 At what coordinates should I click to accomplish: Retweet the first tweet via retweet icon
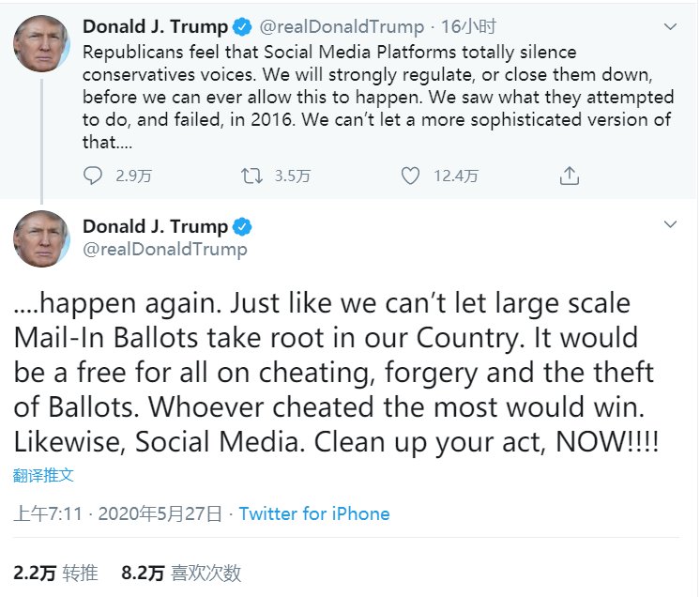pos(251,176)
